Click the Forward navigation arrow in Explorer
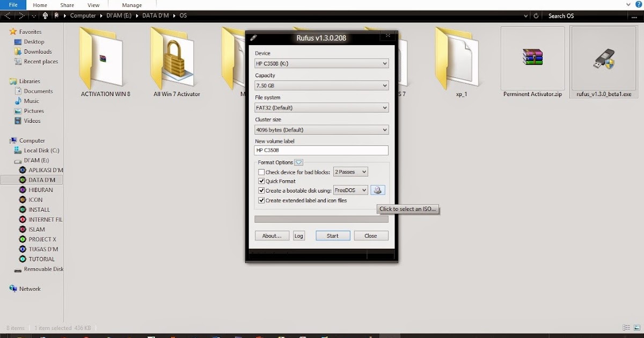644x338 pixels. pos(21,16)
